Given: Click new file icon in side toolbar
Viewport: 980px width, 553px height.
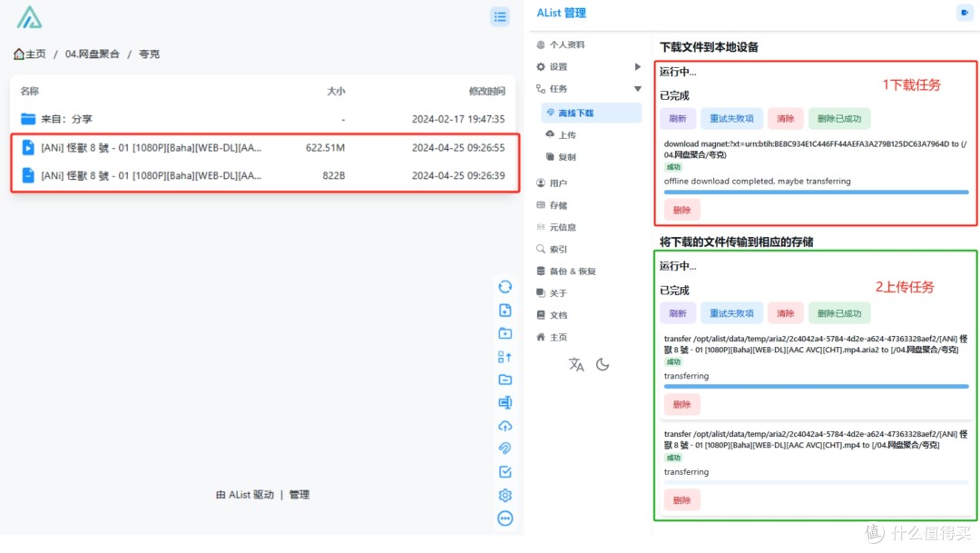Looking at the screenshot, I should pos(505,311).
